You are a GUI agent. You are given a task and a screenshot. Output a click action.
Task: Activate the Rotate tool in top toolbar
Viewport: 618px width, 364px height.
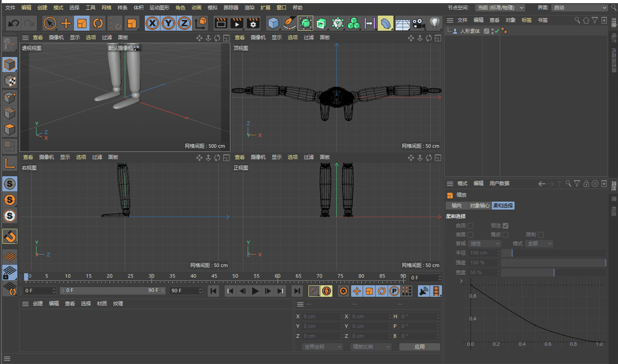tap(98, 23)
